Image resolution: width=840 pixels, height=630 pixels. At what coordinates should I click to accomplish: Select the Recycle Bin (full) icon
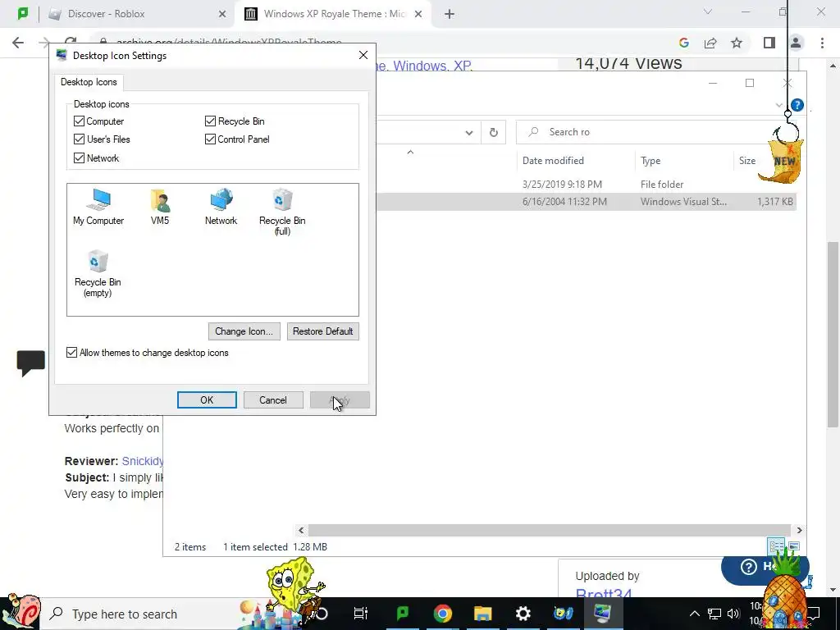(x=282, y=212)
